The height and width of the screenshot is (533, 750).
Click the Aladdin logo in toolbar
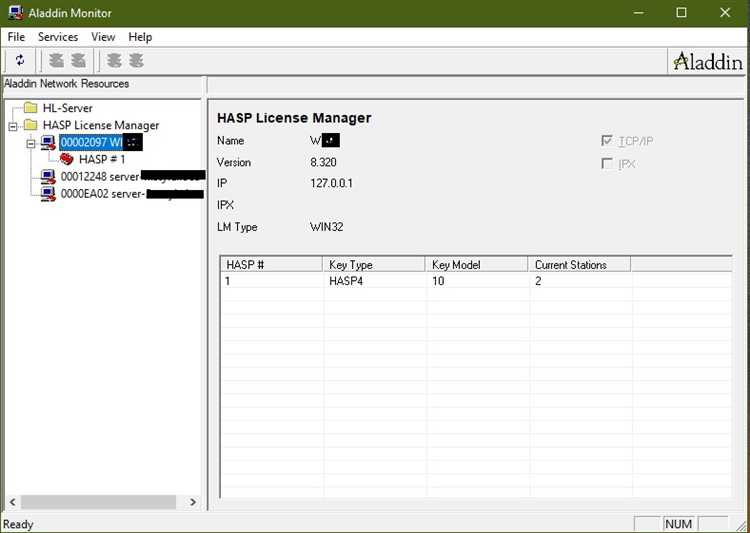[707, 61]
